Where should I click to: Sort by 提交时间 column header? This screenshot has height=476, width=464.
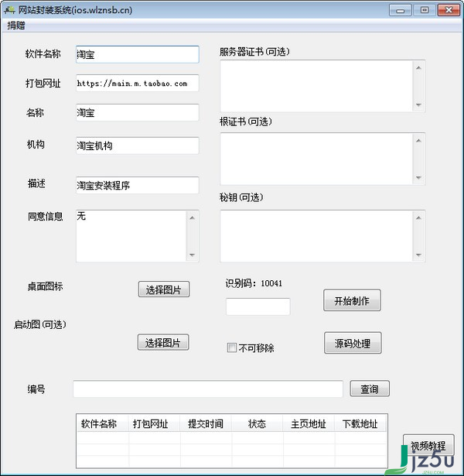(206, 423)
